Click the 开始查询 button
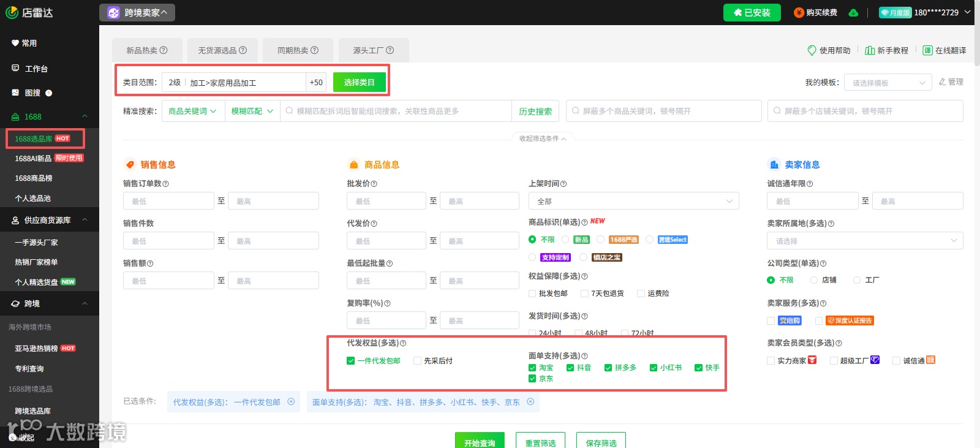 [480, 441]
